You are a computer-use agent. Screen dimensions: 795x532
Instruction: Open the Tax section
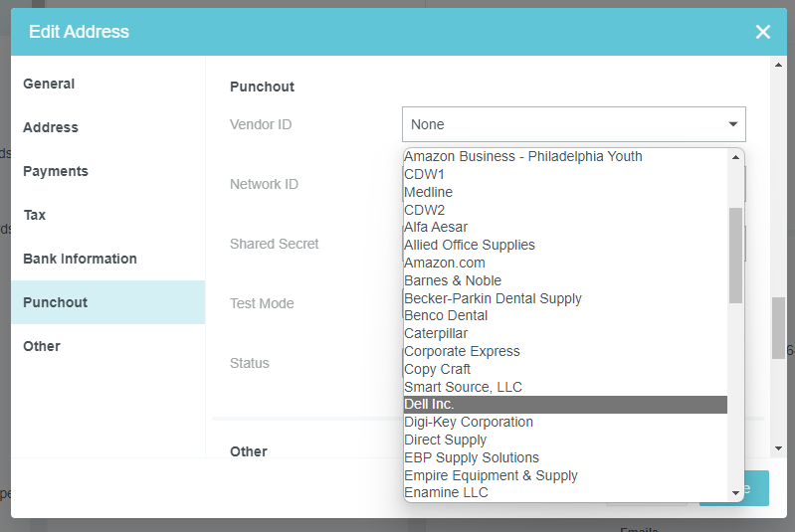35,215
